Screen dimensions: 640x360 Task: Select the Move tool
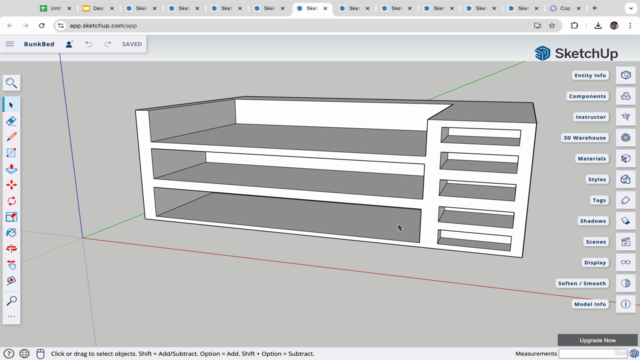click(x=11, y=185)
